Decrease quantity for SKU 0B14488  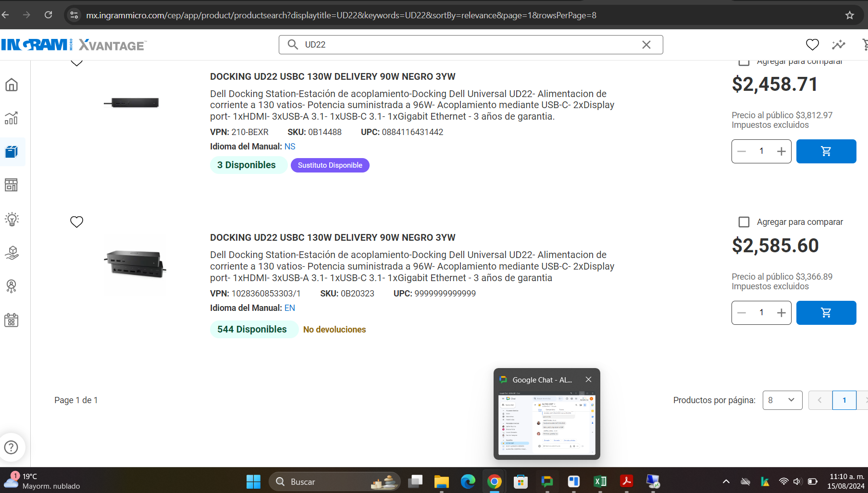pos(742,151)
